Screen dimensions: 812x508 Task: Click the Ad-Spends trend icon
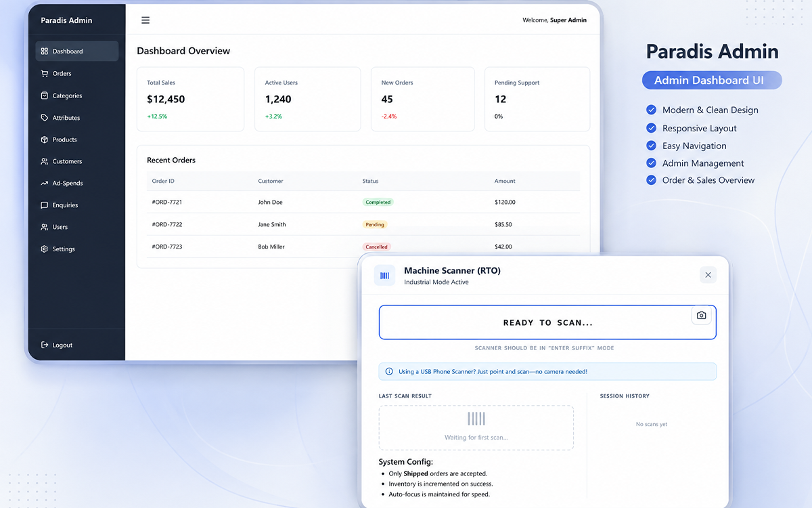[x=45, y=183]
